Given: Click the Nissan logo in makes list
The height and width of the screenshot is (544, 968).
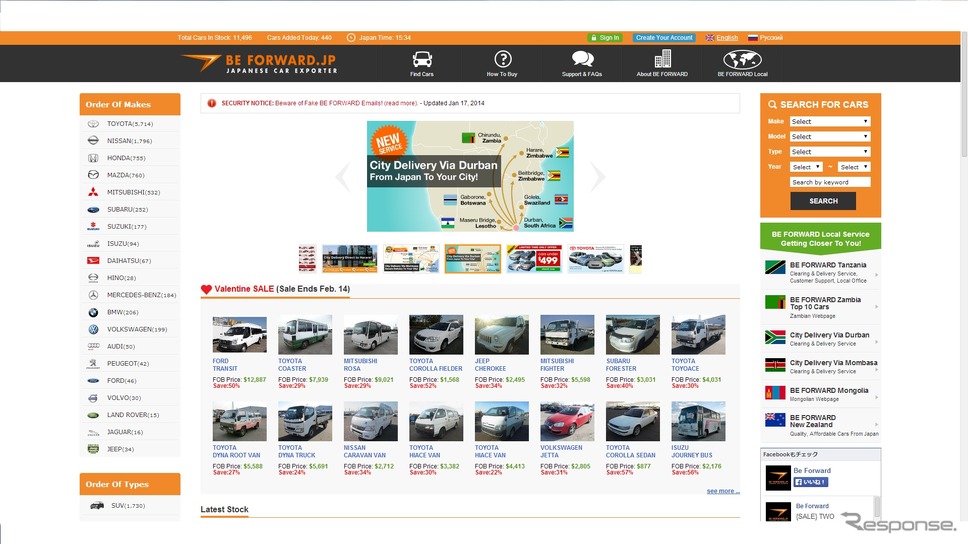Looking at the screenshot, I should point(93,141).
